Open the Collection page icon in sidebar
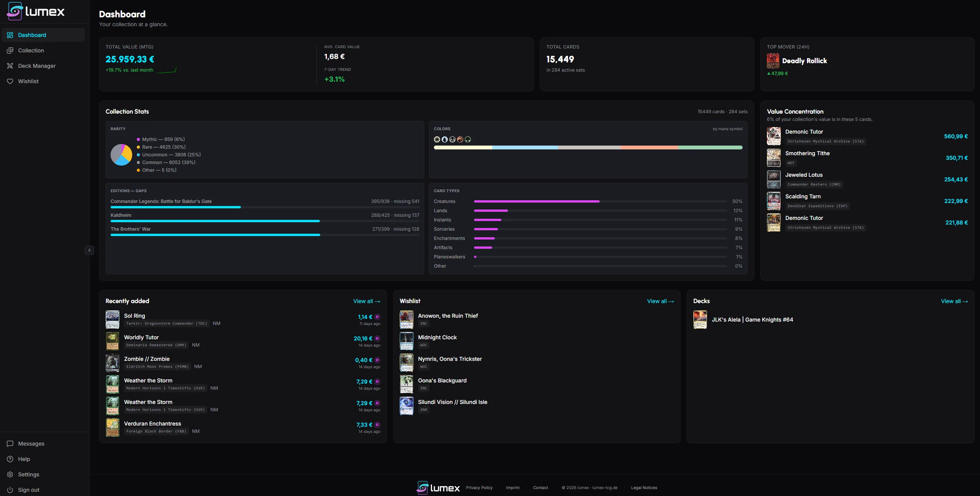Viewport: 980px width, 496px height. [x=10, y=50]
